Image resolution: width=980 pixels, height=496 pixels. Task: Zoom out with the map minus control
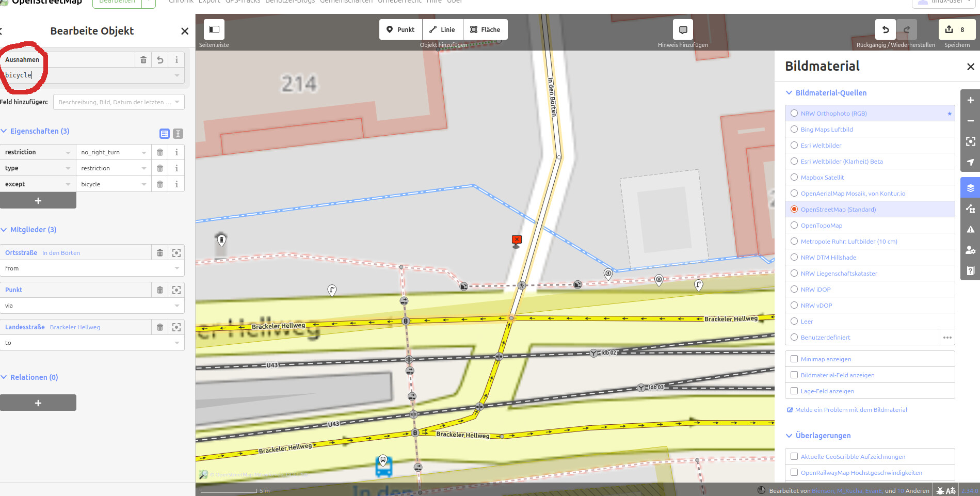970,121
